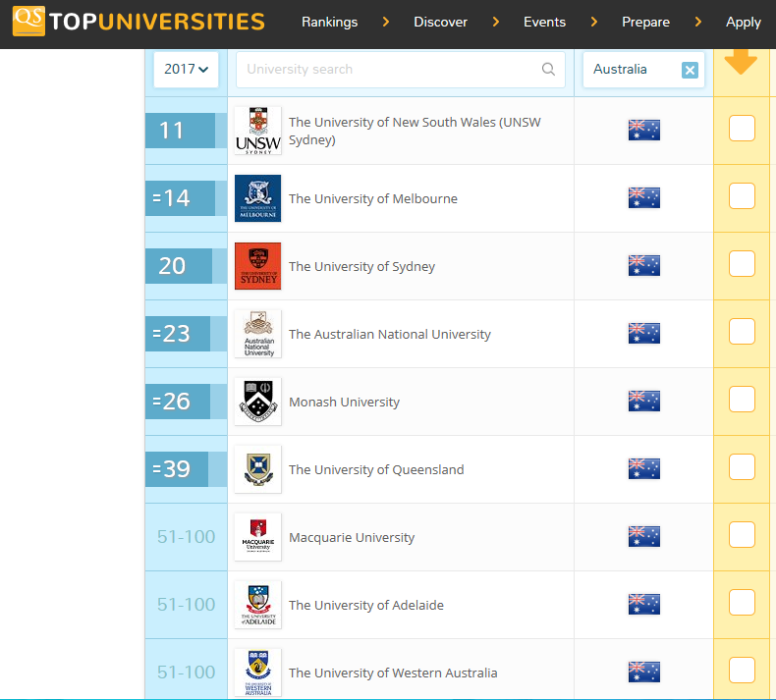
Task: Open University of Sydney logo
Action: [257, 266]
